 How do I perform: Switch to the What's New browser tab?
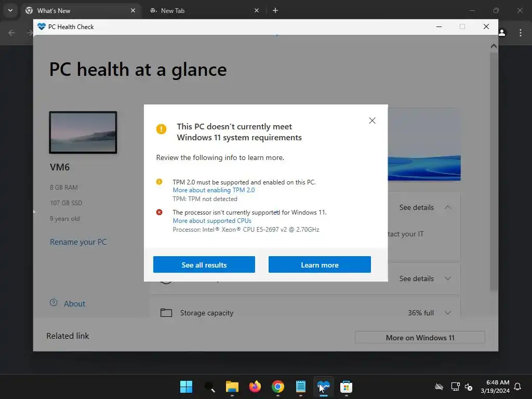click(x=82, y=10)
